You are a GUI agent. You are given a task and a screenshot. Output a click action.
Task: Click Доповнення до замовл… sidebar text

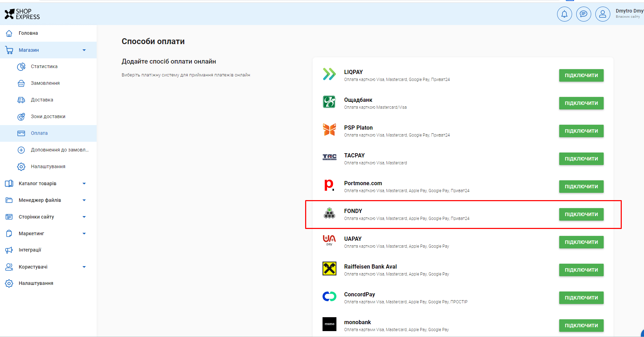60,150
